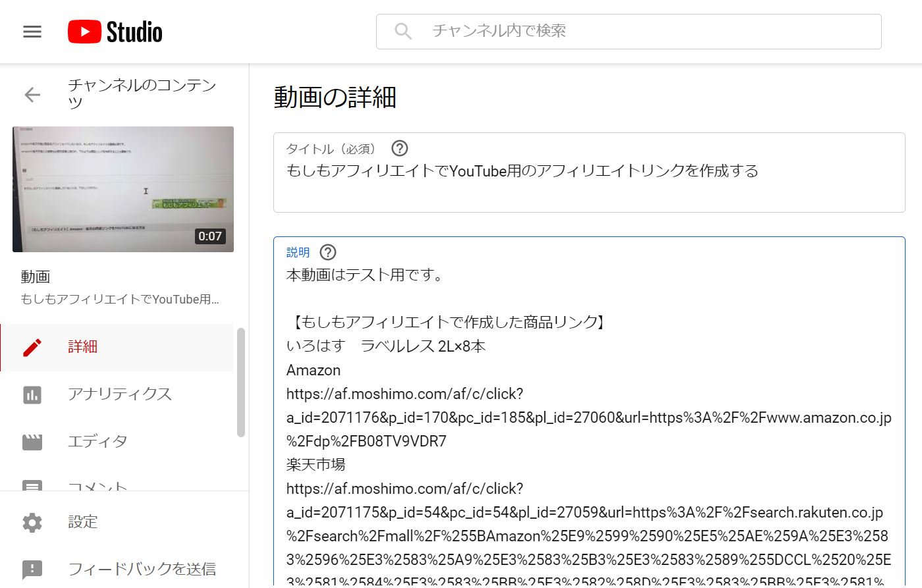Viewport: 922px width, 588px height.
Task: Click the truncated video title in sidebar
Action: click(120, 300)
